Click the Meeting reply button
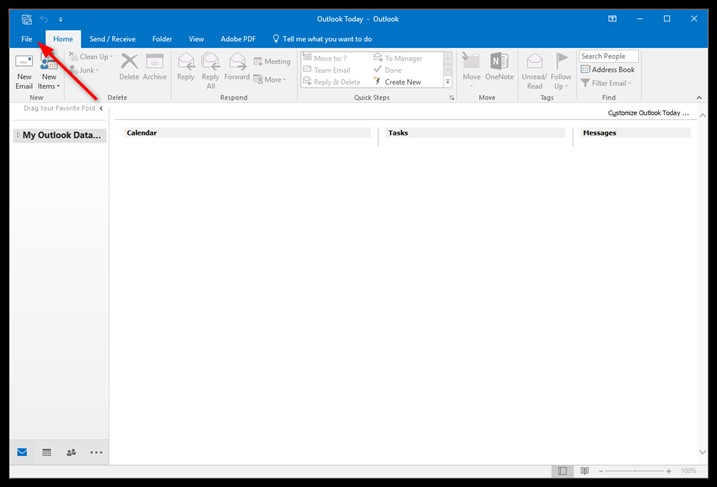 (x=272, y=61)
